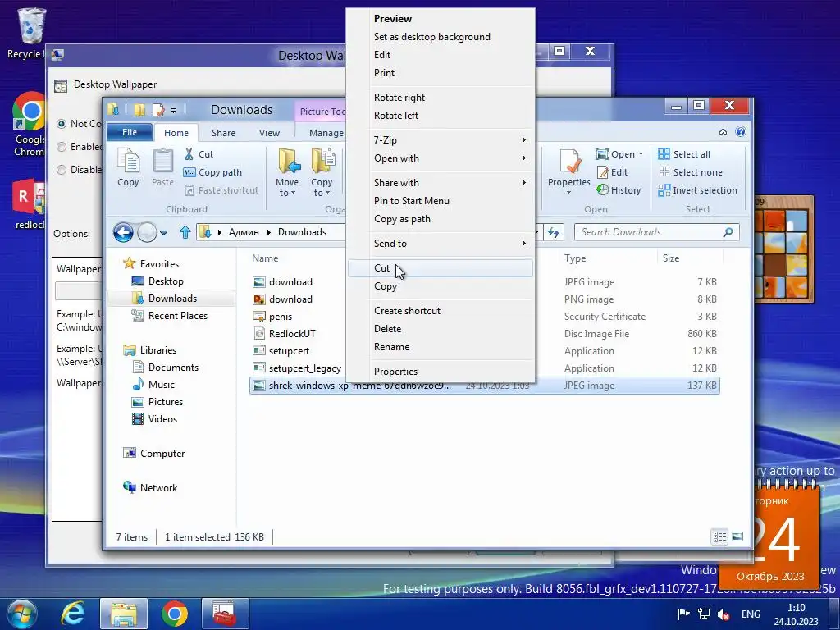Open the Move to folder menu
The image size is (840, 630).
(287, 172)
